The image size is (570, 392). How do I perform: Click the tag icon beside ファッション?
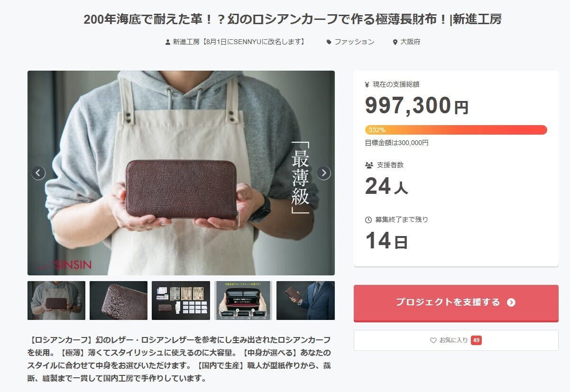coord(329,42)
